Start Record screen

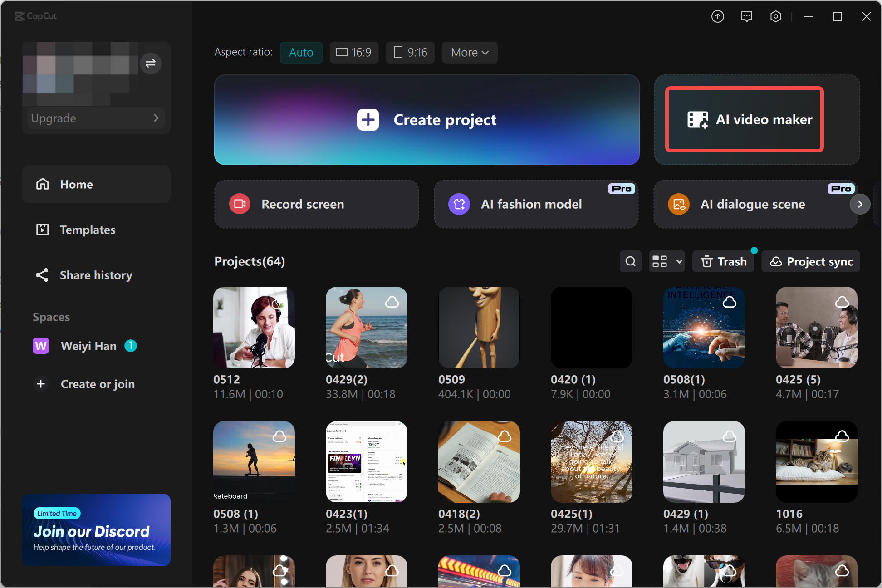tap(316, 204)
